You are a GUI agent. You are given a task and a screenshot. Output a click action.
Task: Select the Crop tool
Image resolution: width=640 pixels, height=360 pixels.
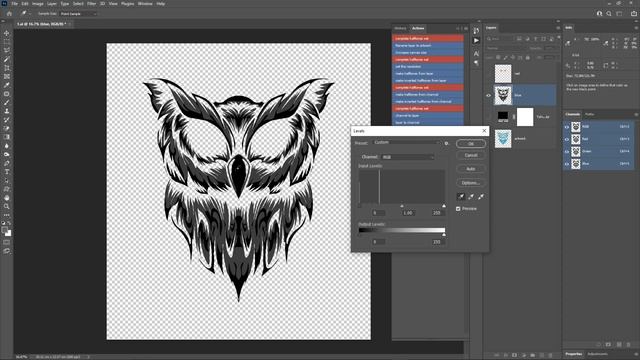tap(7, 68)
